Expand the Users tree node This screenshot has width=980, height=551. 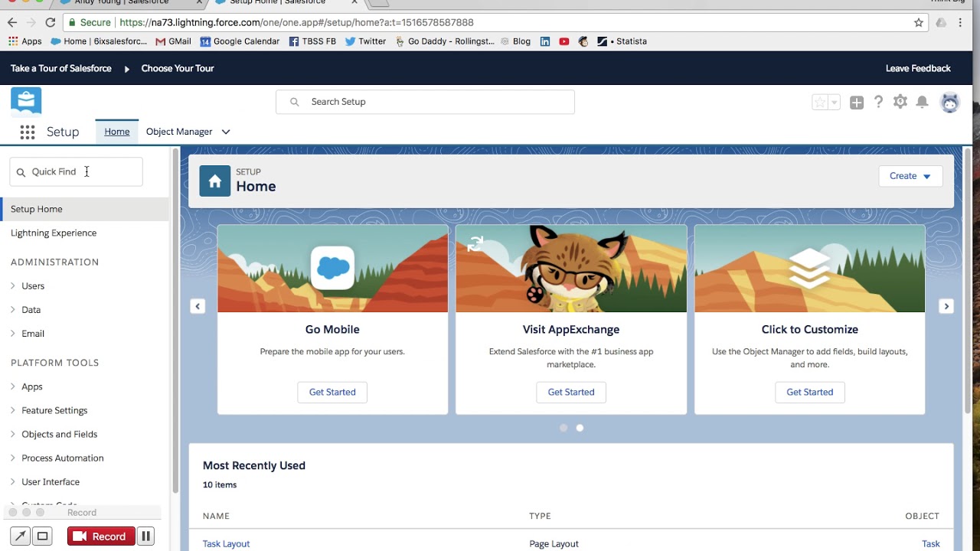tap(13, 285)
